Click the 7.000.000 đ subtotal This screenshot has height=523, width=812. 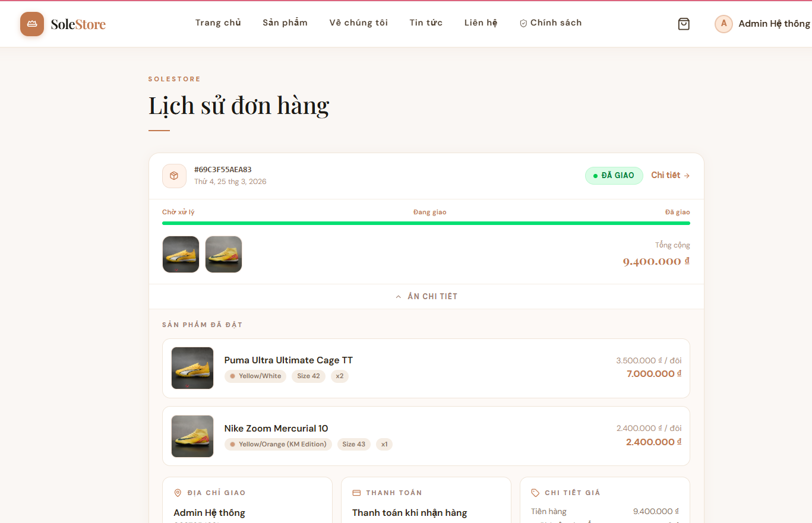tap(654, 374)
